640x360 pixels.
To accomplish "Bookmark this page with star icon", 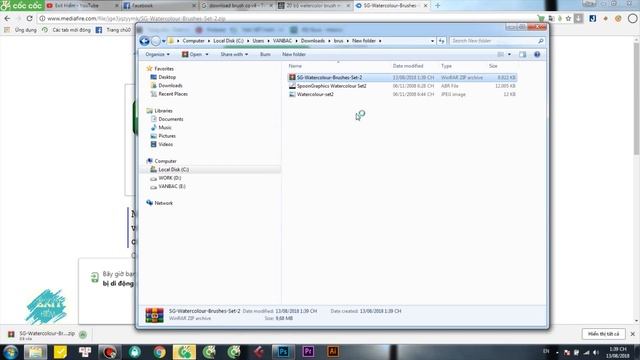I will point(568,18).
